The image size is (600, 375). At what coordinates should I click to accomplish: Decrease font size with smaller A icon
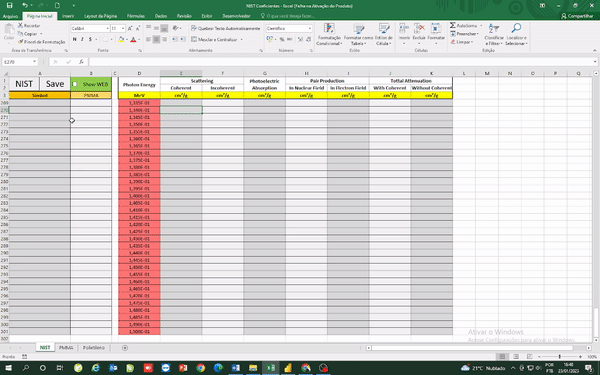point(138,28)
